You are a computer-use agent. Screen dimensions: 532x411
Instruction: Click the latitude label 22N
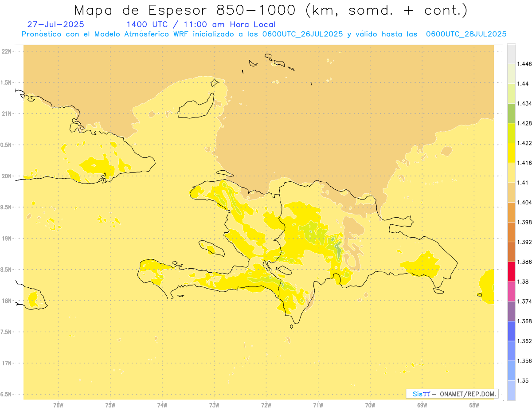[x=7, y=51]
